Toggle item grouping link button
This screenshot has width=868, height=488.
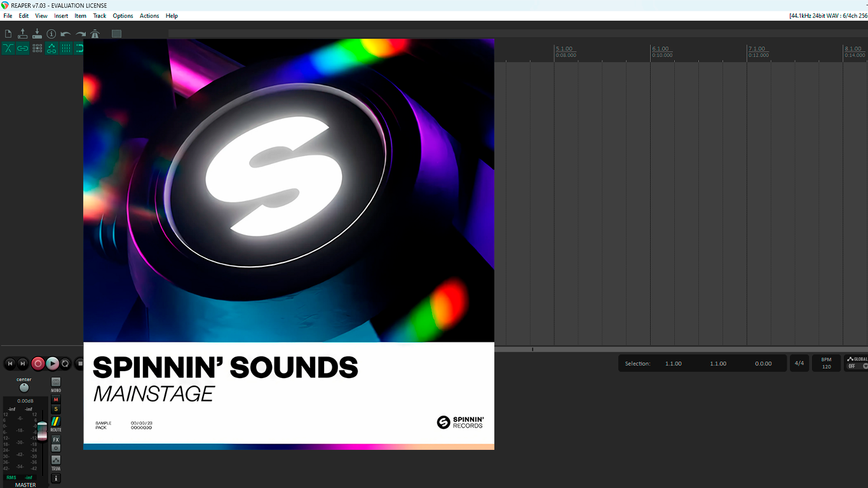click(23, 48)
